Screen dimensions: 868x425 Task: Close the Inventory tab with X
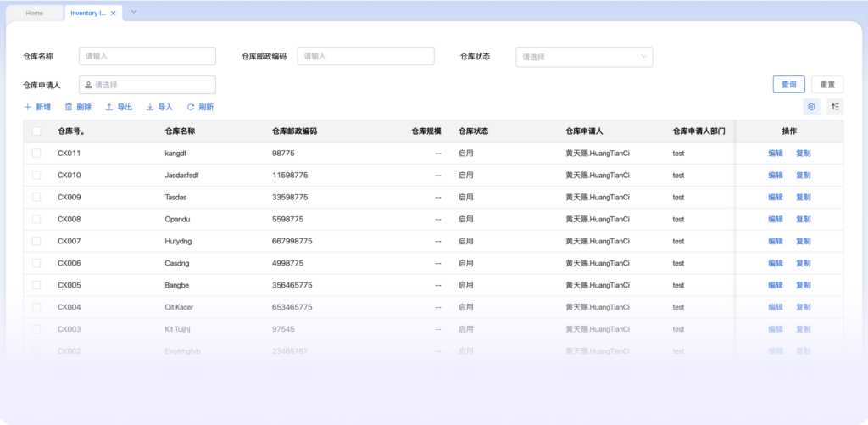coord(114,14)
